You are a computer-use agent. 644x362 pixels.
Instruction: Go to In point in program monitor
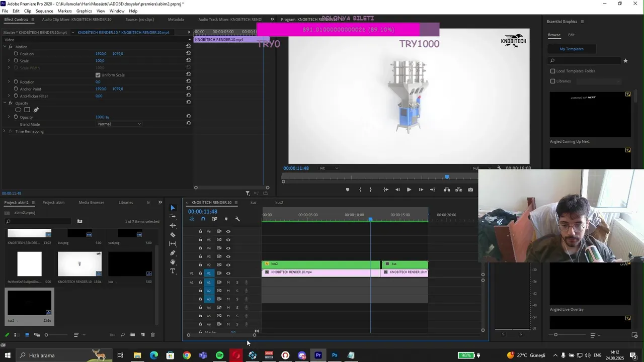[386, 190]
